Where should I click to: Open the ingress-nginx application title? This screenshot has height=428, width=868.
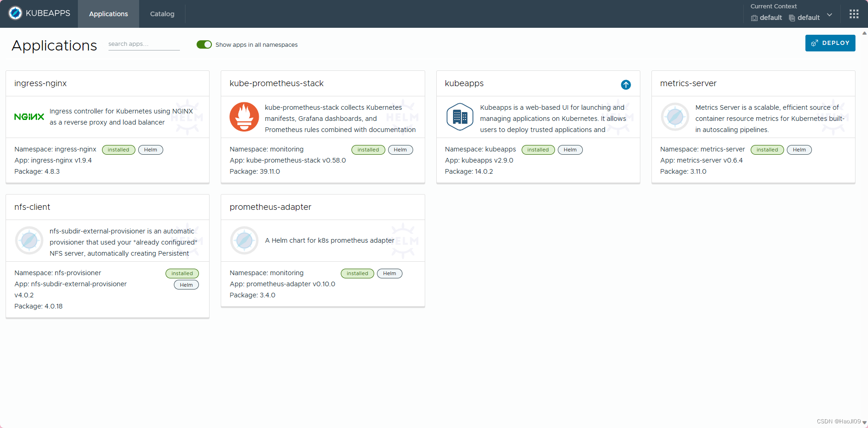click(x=40, y=83)
